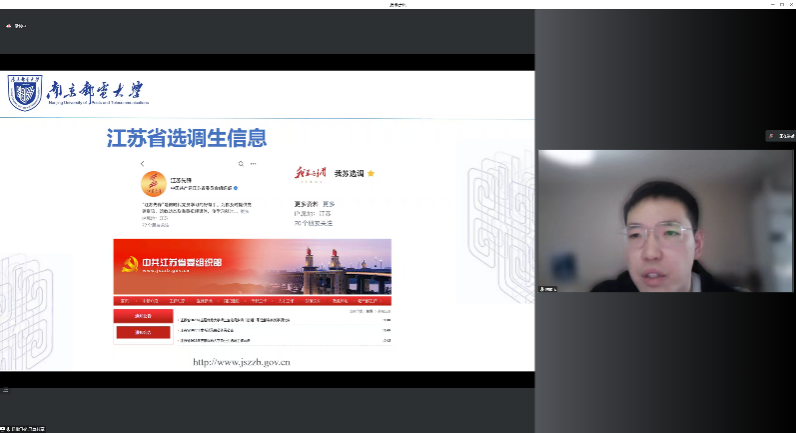796x433 pixels.
Task: Select the last item in the red navigation bar
Action: 379,300
